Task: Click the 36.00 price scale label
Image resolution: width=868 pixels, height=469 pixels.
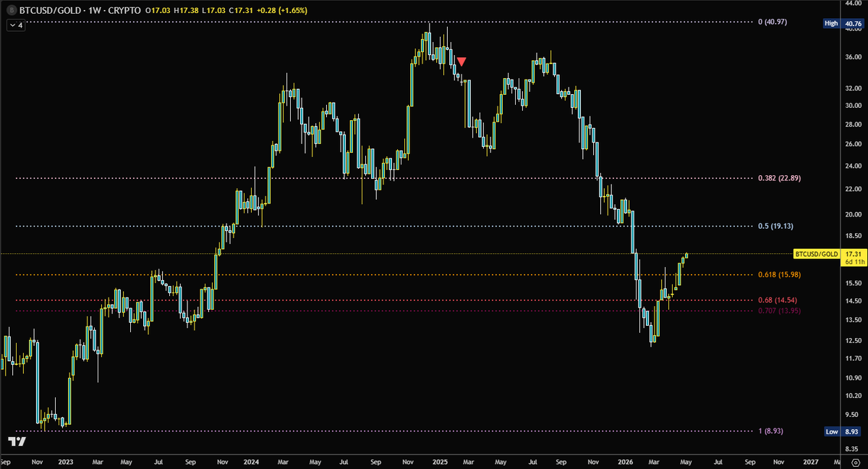Action: [854, 57]
